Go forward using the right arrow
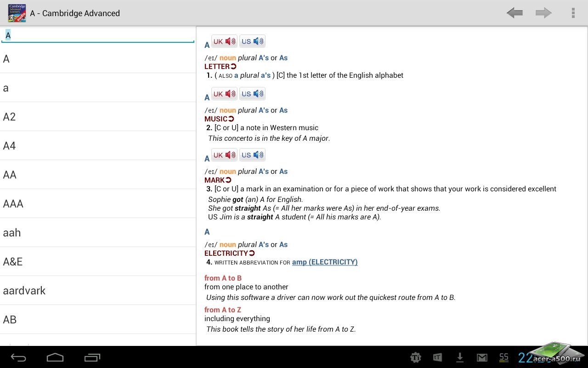588x368 pixels. pyautogui.click(x=543, y=13)
